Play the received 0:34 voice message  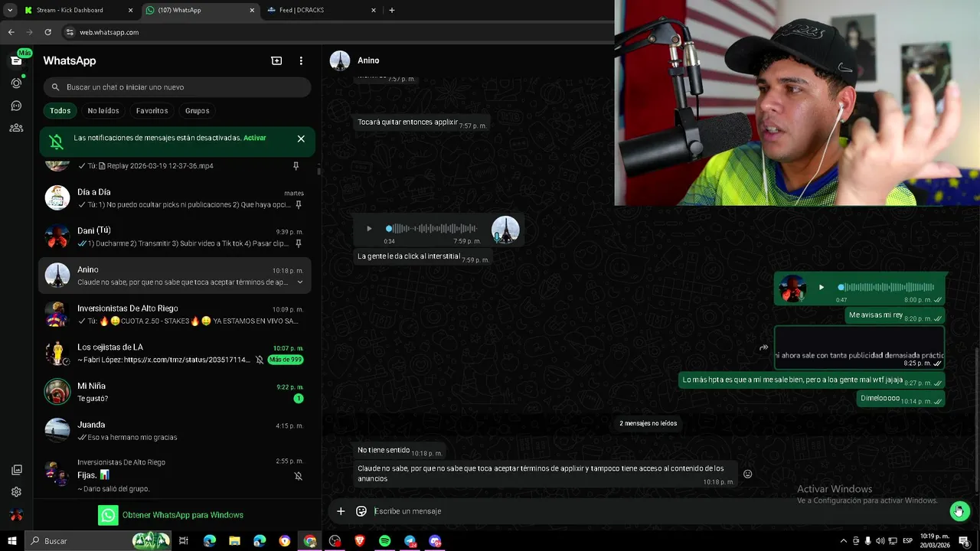coord(369,228)
